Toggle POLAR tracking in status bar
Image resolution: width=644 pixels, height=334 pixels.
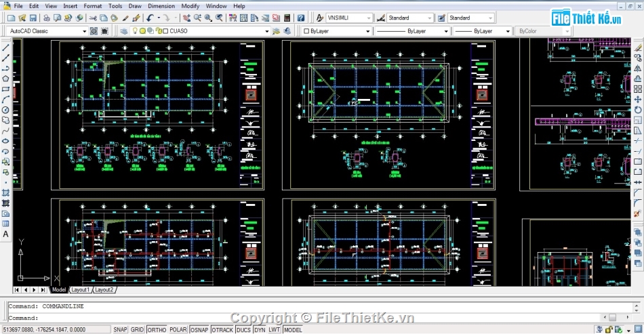178,329
